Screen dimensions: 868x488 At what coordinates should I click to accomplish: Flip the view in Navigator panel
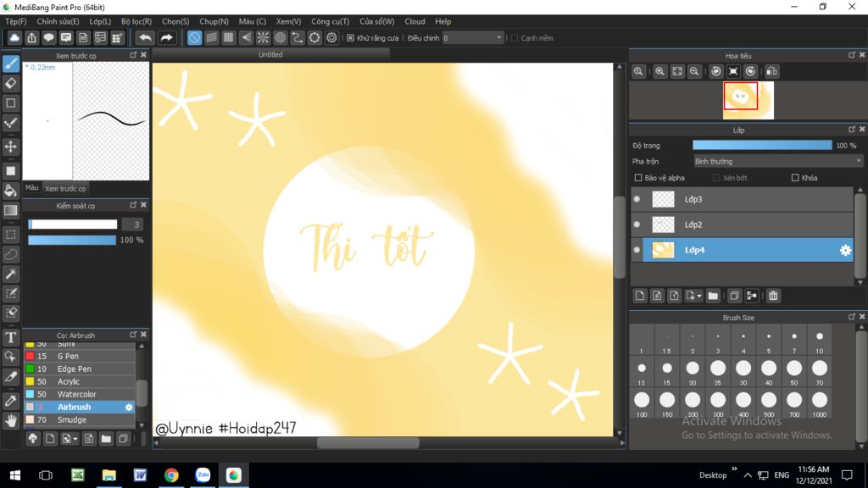point(771,71)
